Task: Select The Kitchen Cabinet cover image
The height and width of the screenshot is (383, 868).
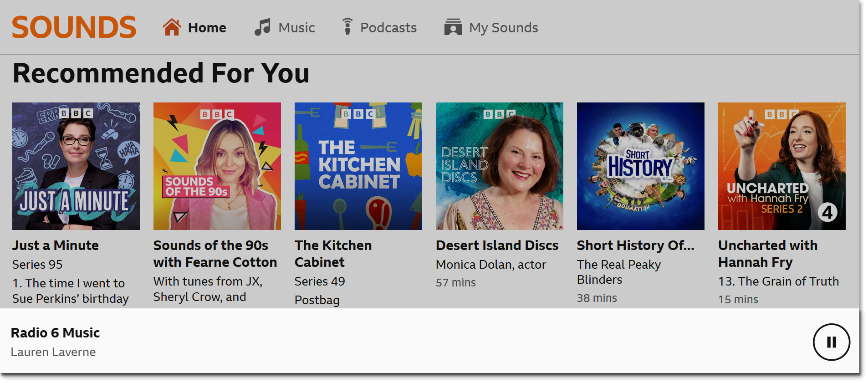Action: 358,166
